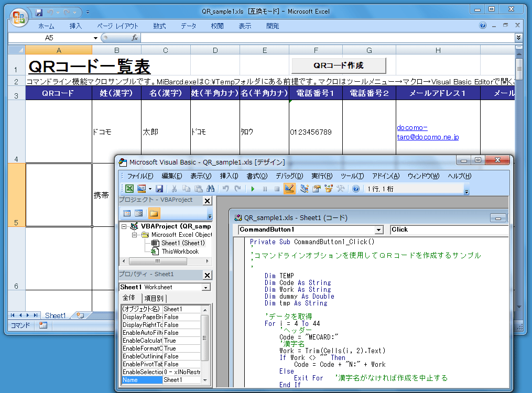This screenshot has width=532, height=393.
Task: Click the VBA Help icon in the toolbar
Action: coord(355,189)
